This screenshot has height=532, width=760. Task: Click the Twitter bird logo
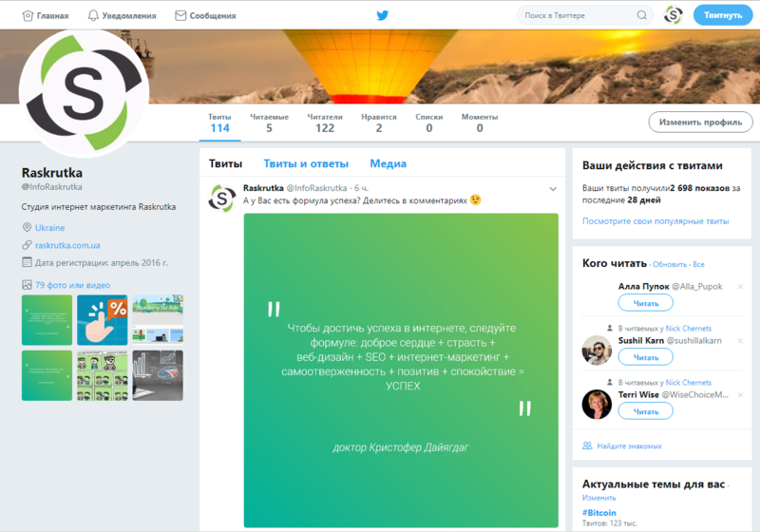(x=383, y=15)
